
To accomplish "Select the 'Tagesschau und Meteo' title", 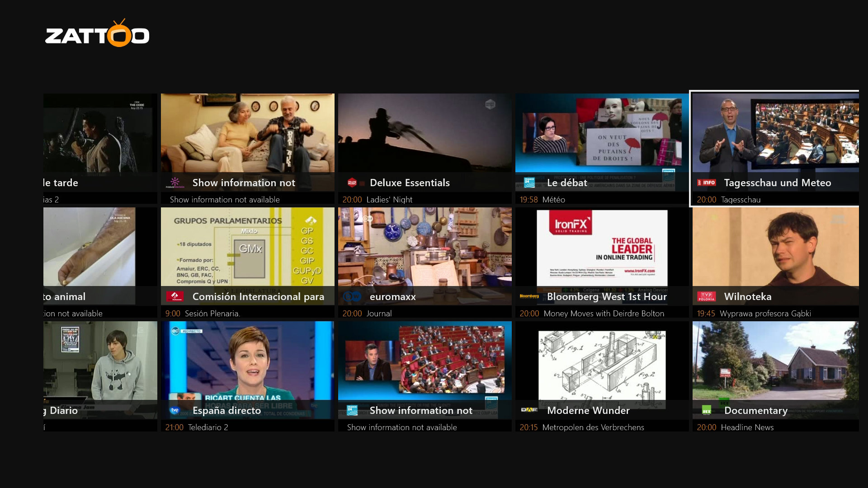I will [778, 183].
